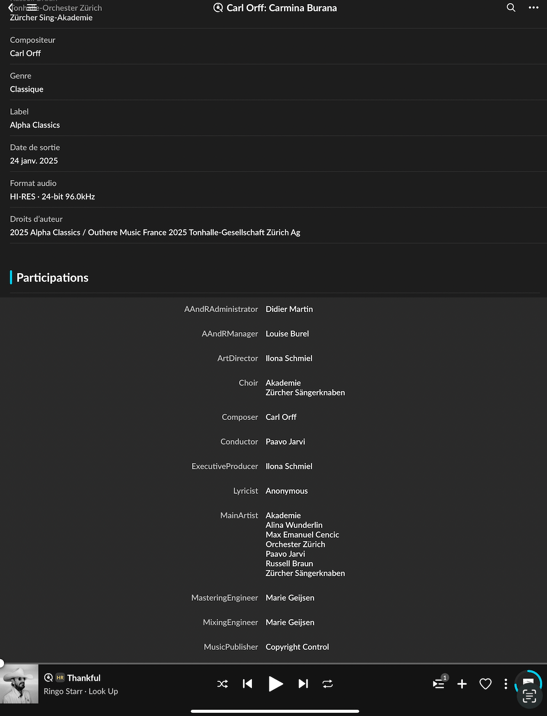Open composer Carl Orff link
Image resolution: width=547 pixels, height=716 pixels.
click(26, 53)
